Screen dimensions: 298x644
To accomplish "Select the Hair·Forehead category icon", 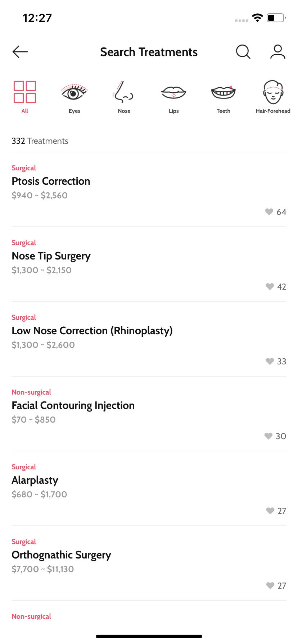I will click(x=273, y=92).
